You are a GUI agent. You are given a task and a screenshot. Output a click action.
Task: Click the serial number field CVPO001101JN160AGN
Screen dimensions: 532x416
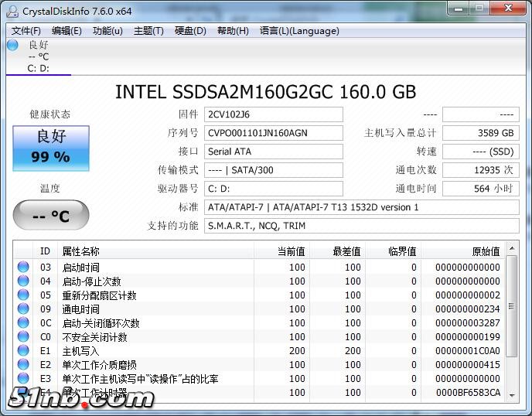274,133
